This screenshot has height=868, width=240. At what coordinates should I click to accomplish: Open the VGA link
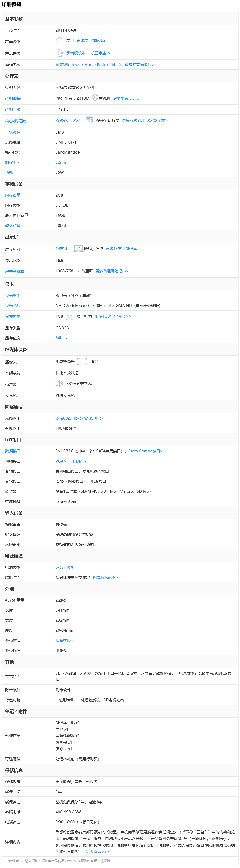pyautogui.click(x=61, y=461)
